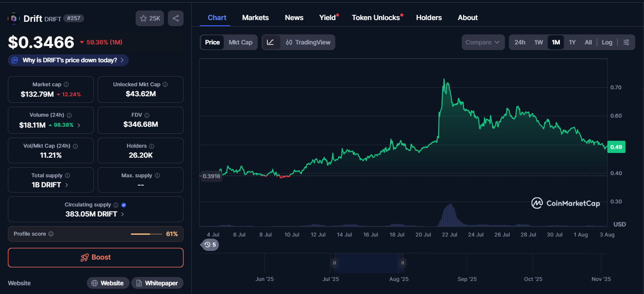Grab the left timeline range handle

pyautogui.click(x=334, y=263)
